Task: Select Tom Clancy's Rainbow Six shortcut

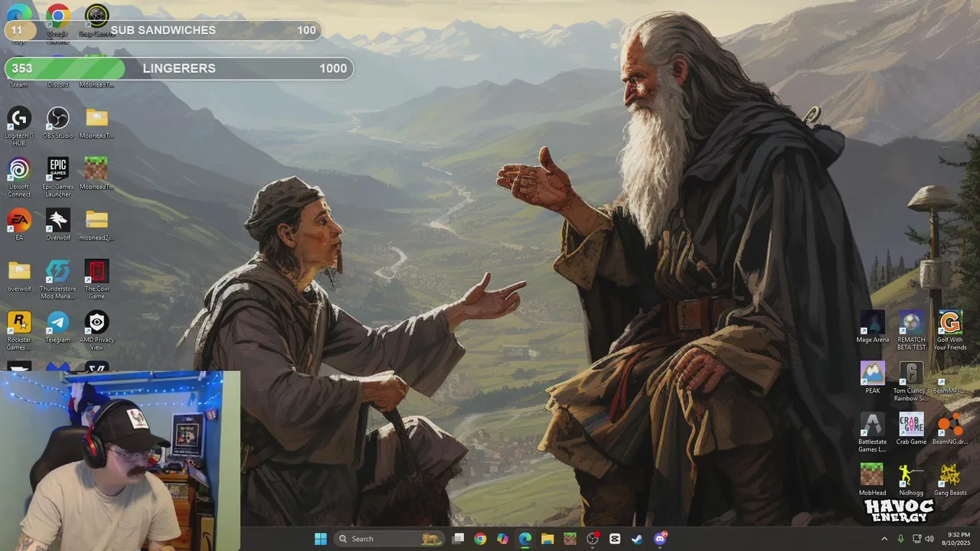Action: pyautogui.click(x=911, y=382)
